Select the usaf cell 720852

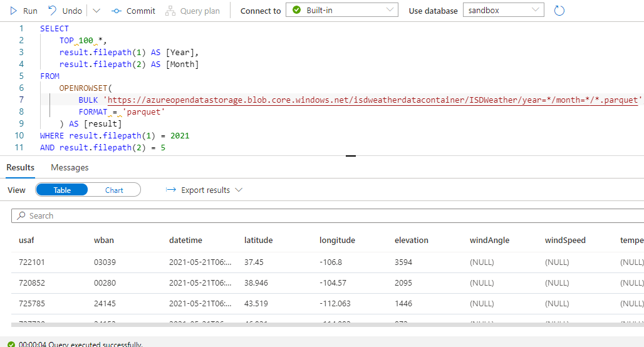coord(31,283)
